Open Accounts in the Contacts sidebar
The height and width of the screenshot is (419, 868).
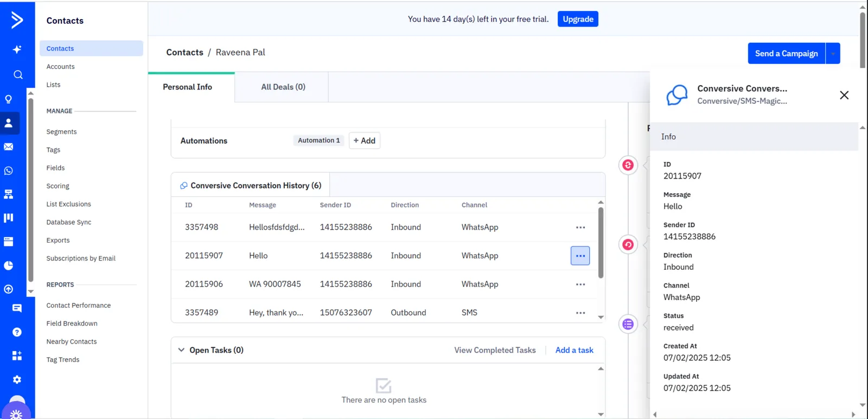click(61, 67)
